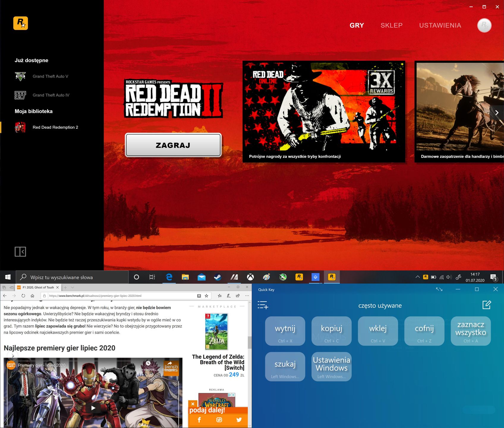Screen dimensions: 504x428
Task: Click the 'Ustawienia Windows' quick key
Action: (331, 367)
